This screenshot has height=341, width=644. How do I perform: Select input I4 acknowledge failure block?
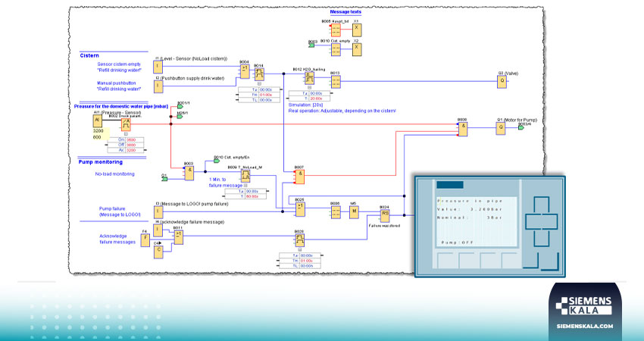click(158, 230)
